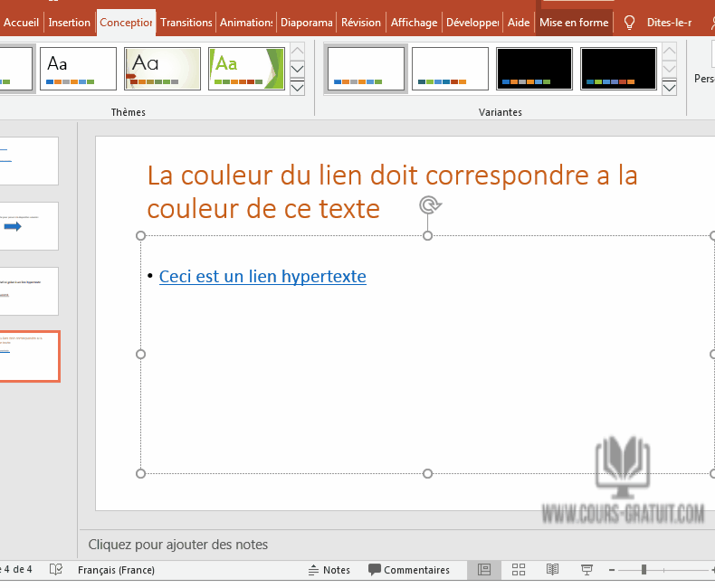This screenshot has height=588, width=715.
Task: Click the top-middle sizing handle
Action: 428,236
